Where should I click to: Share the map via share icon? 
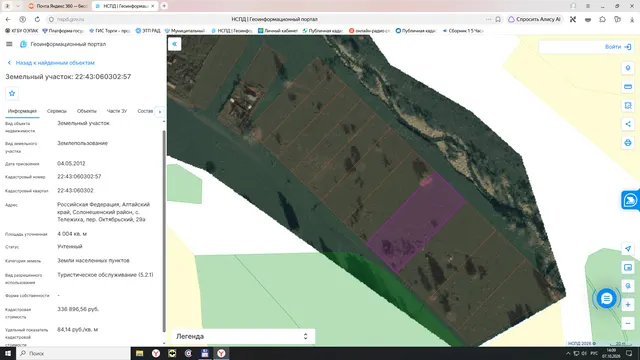click(628, 124)
